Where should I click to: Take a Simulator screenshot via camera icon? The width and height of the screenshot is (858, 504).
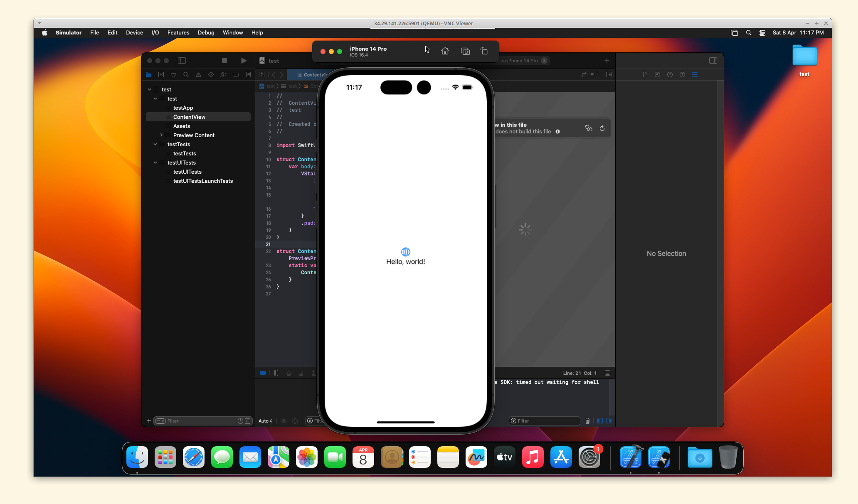tap(465, 51)
